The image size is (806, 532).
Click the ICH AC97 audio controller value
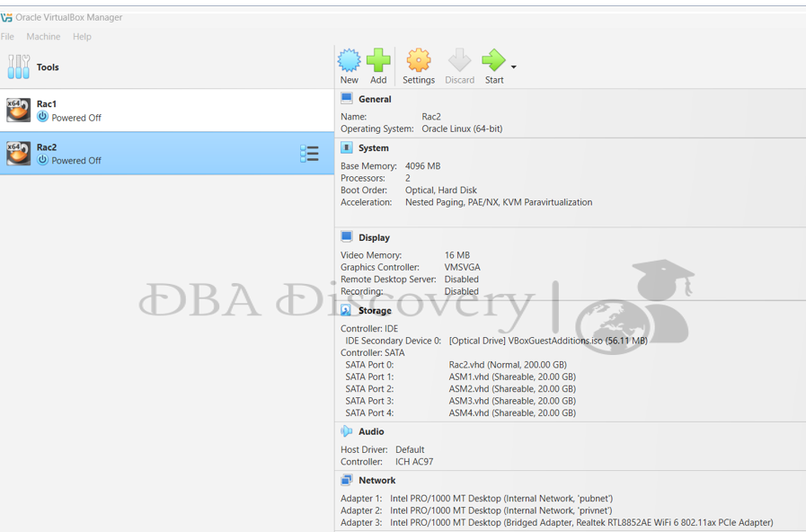[x=414, y=462]
